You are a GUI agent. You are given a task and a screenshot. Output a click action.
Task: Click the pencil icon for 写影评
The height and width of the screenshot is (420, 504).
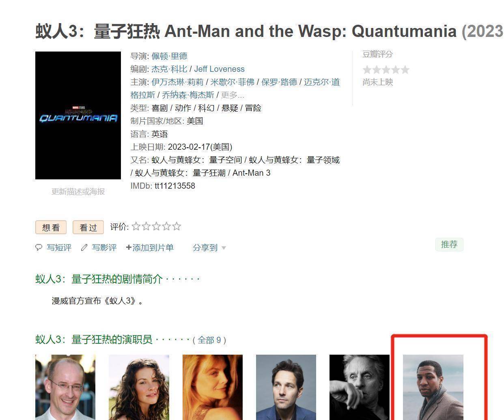pos(84,248)
